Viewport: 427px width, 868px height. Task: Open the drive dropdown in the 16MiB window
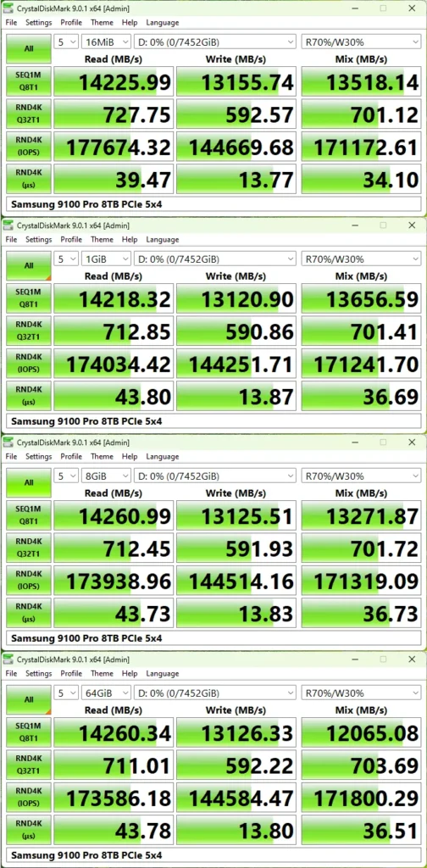(x=216, y=42)
